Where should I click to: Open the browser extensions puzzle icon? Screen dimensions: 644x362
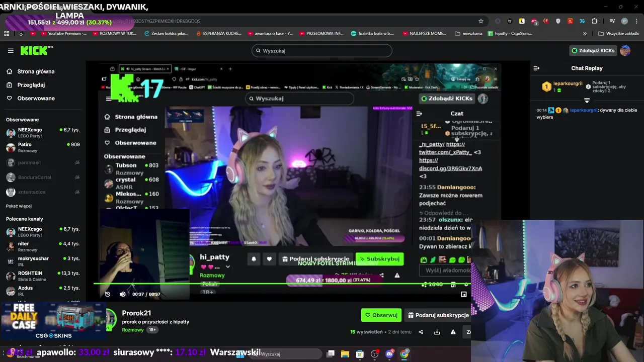click(594, 21)
